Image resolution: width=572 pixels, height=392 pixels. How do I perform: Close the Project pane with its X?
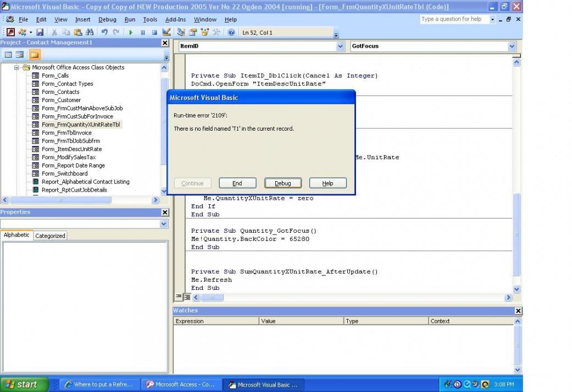(165, 43)
